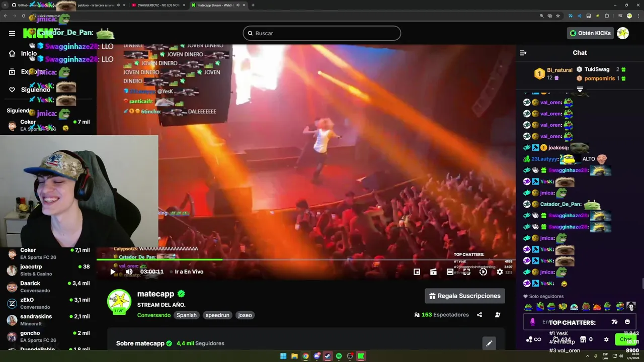Seek on the video progress bar

coord(306,259)
